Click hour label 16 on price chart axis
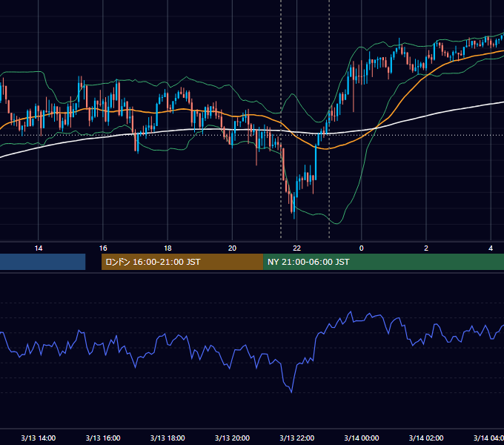The image size is (504, 445). tap(103, 248)
